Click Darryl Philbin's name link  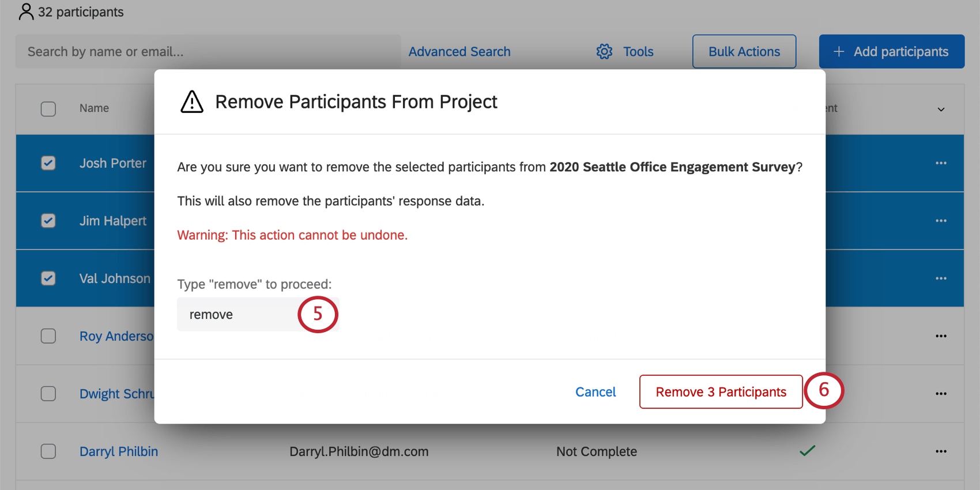click(118, 451)
